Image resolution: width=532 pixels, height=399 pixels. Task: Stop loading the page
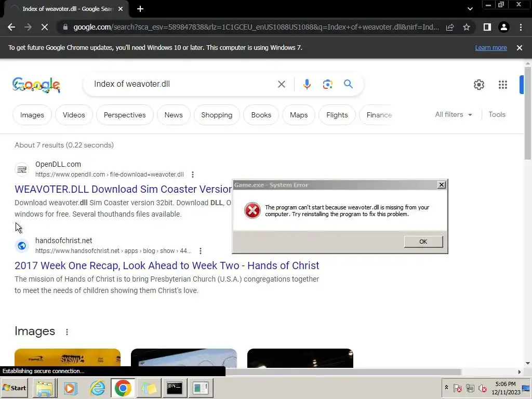pyautogui.click(x=45, y=27)
